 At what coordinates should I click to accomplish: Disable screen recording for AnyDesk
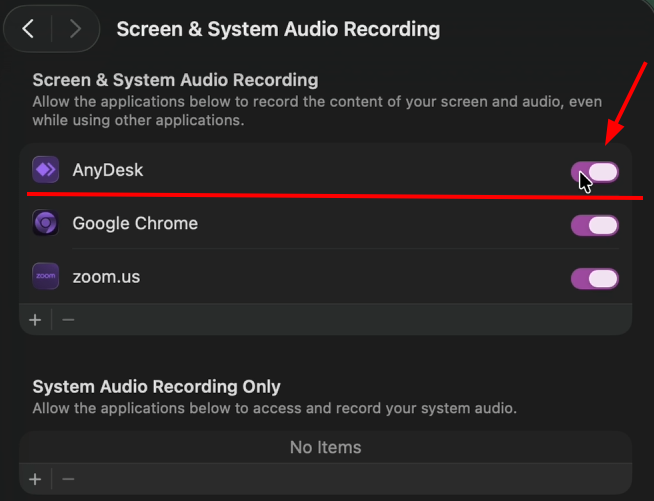click(x=595, y=172)
